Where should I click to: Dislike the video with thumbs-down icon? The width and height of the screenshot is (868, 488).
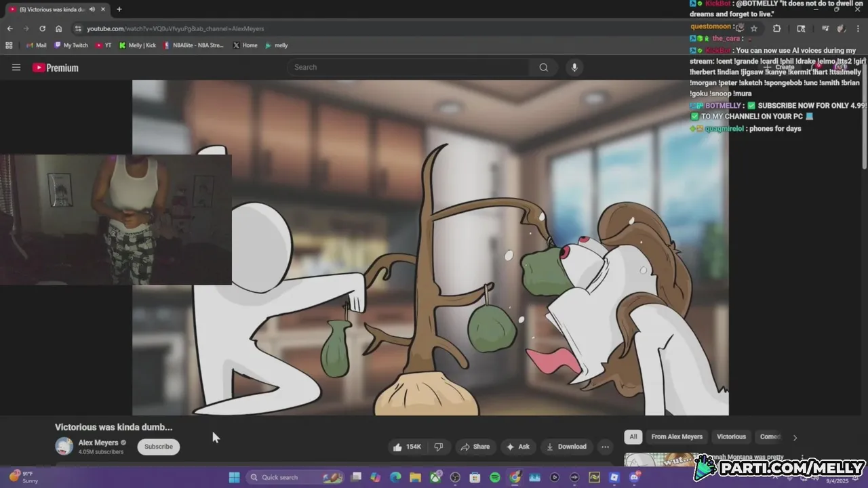pos(439,447)
